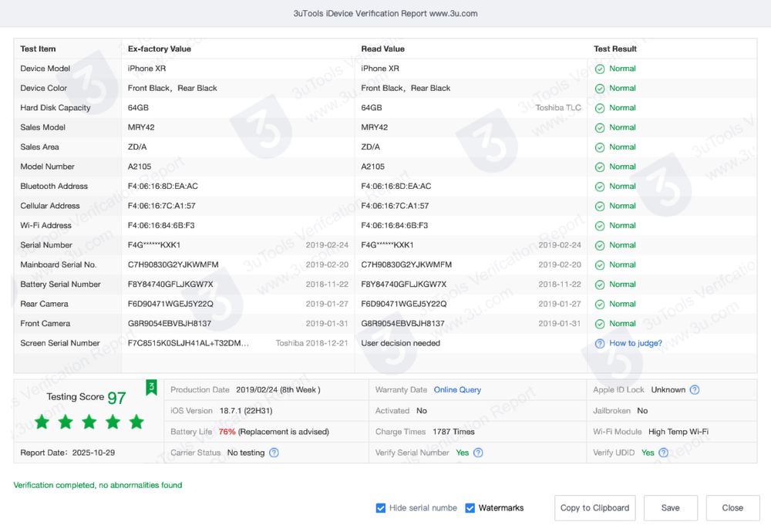This screenshot has height=532, width=771.
Task: Click the Test Result column header
Action: coord(615,49)
